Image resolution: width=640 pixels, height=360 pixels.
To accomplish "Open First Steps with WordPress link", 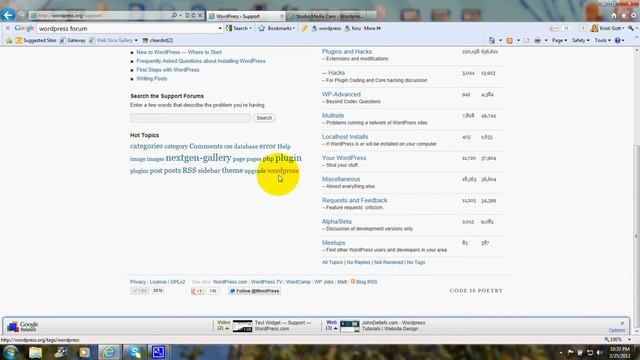I will coord(168,70).
